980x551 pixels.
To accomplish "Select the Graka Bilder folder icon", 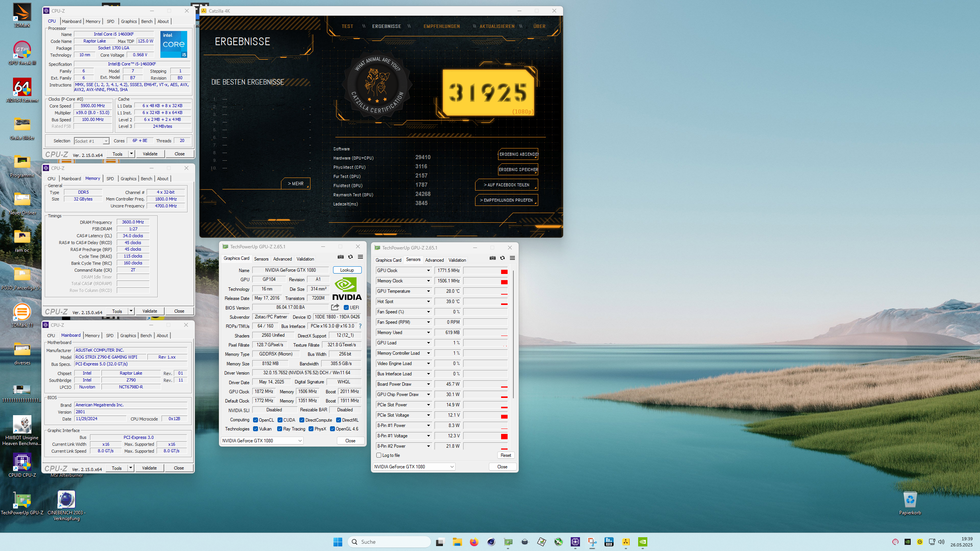I will tap(22, 128).
